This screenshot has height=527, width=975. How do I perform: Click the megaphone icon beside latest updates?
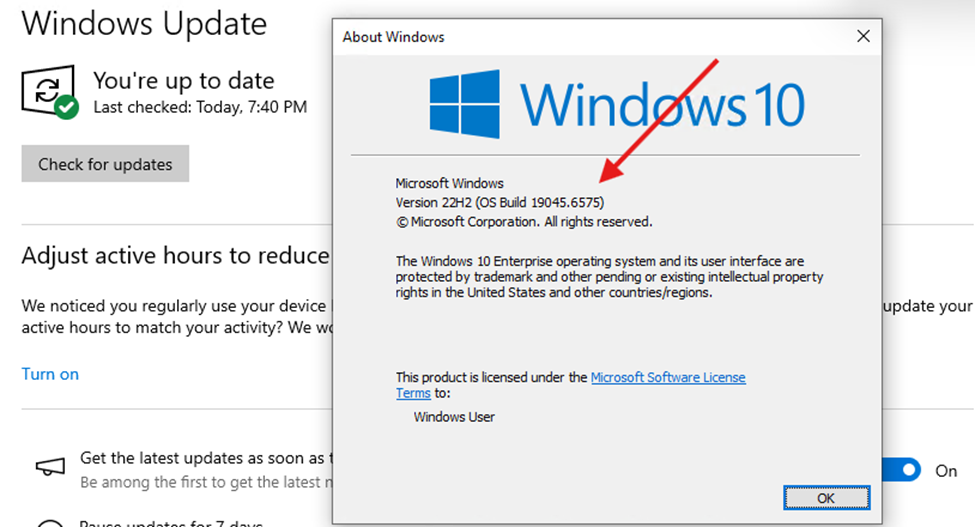click(50, 467)
